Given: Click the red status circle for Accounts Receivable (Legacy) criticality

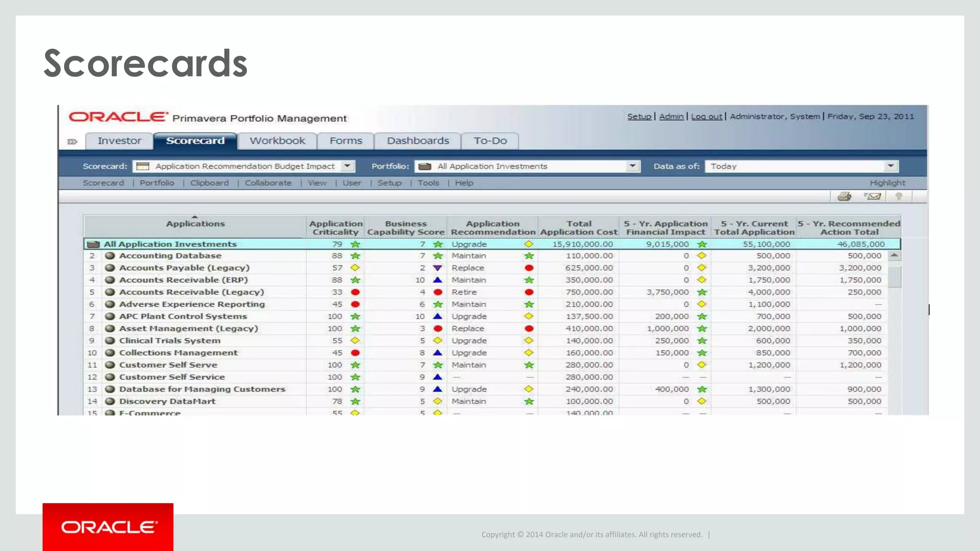Looking at the screenshot, I should tap(355, 292).
